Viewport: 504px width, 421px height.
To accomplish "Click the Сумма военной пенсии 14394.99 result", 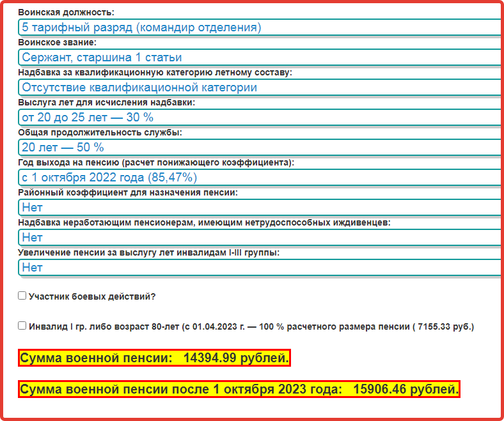I will (x=154, y=358).
